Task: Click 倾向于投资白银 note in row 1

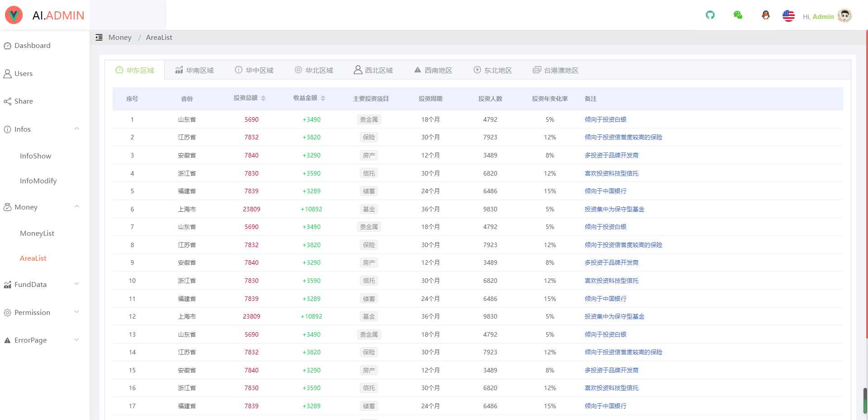Action: [605, 119]
